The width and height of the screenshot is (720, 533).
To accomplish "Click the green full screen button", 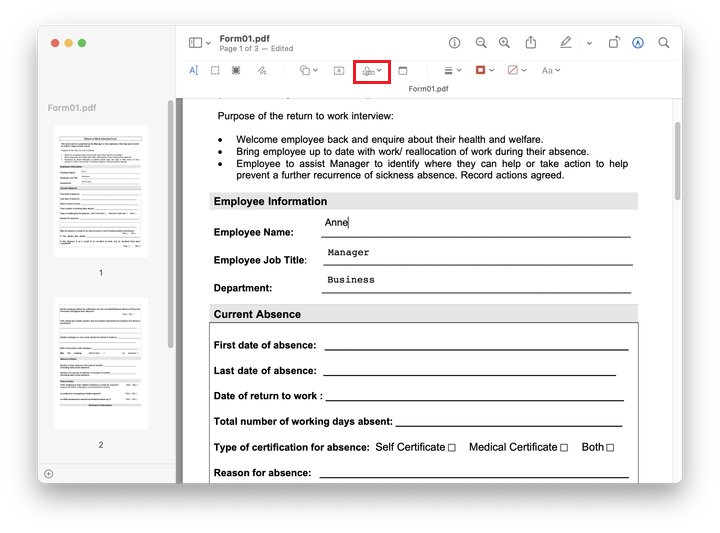I will pos(82,43).
